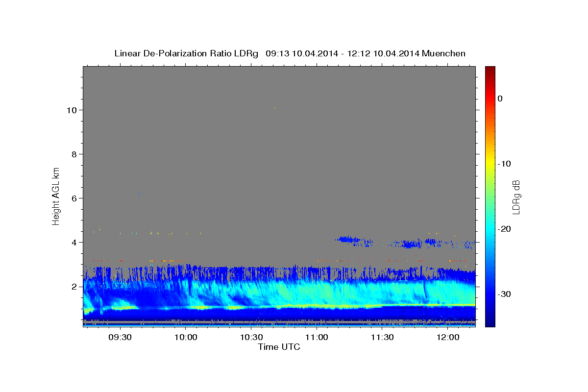This screenshot has height=392, width=588.
Task: Click the 'Muenchen' location in the title
Action: coord(443,53)
